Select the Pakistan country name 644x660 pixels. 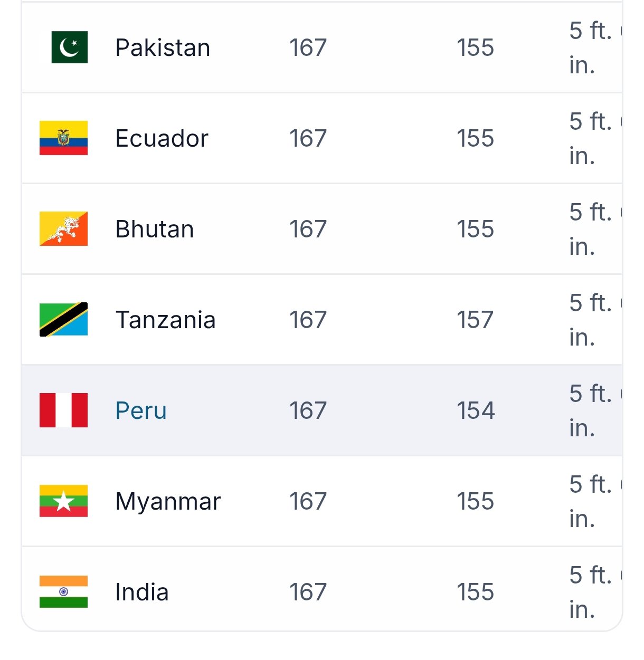tap(163, 47)
